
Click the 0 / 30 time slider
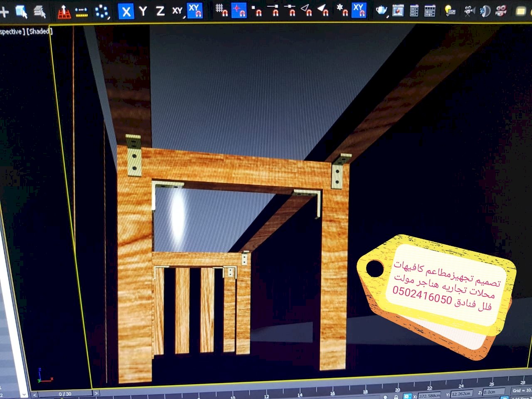[x=65, y=394]
